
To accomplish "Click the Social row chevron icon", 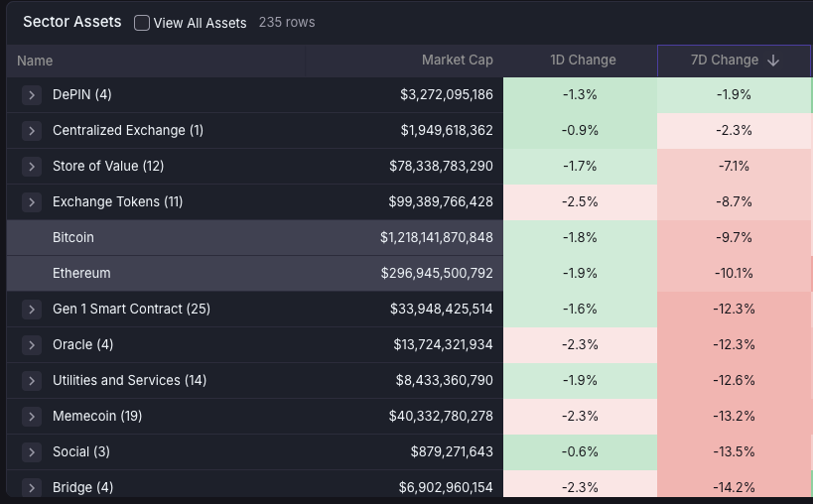I will (x=32, y=452).
